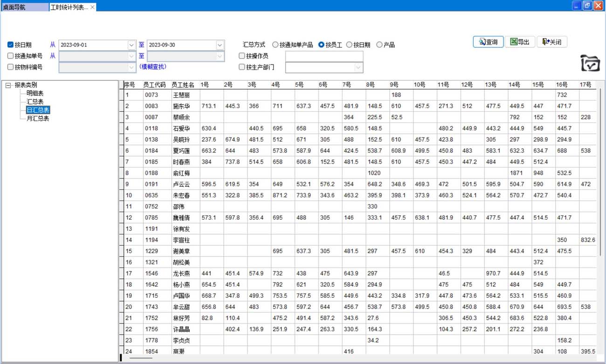
Task: Open the start date 2023-09-01 dropdown
Action: click(131, 45)
